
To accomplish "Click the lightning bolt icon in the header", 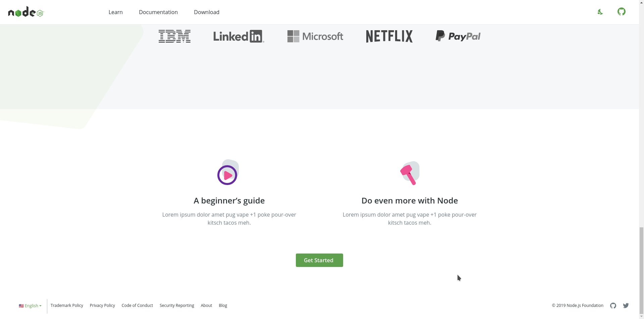I will click(600, 12).
